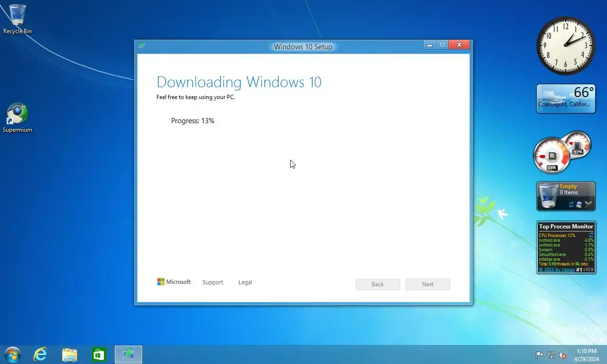Viewport: 607px width, 364px height.
Task: Activate the Windows 10 Setup taskbar button
Action: click(128, 355)
